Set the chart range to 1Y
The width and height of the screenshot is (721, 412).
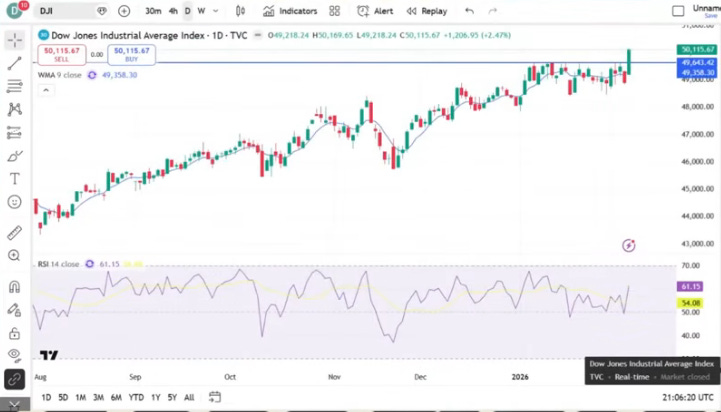156,397
